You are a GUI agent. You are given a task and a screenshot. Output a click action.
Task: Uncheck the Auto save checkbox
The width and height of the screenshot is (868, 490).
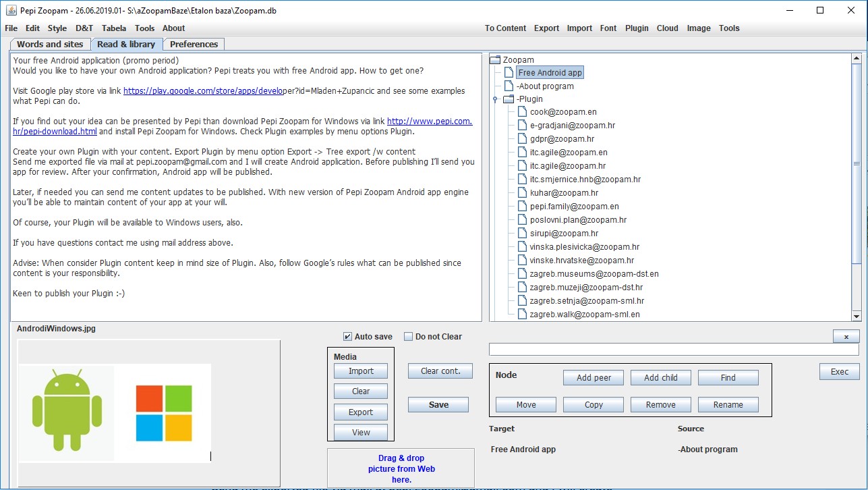(x=347, y=337)
